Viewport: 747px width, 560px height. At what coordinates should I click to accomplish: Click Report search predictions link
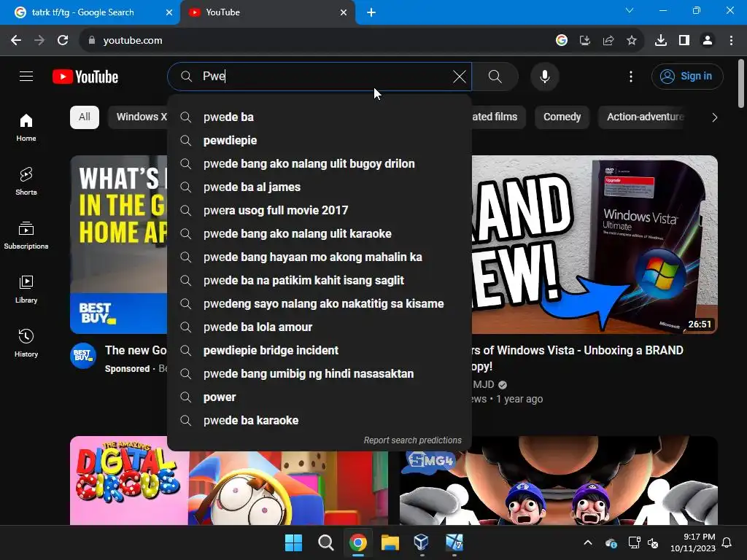pyautogui.click(x=413, y=440)
